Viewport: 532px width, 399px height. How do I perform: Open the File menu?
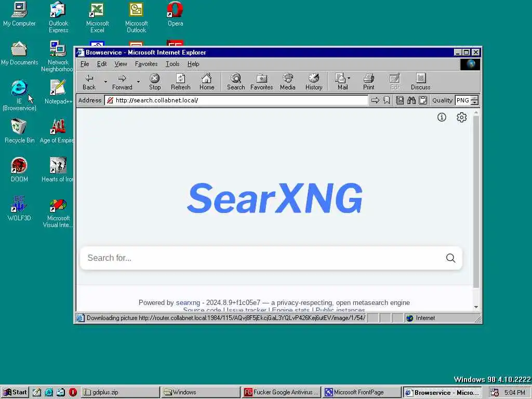click(85, 64)
